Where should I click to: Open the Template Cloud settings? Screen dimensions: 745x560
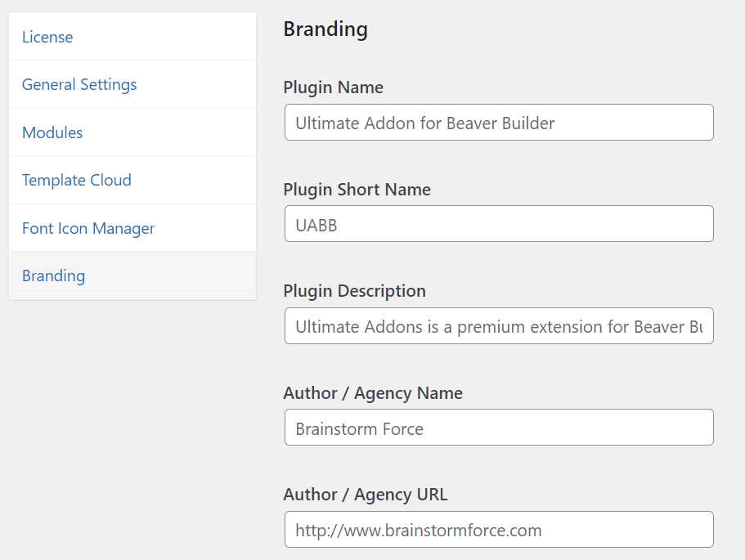[x=76, y=180]
